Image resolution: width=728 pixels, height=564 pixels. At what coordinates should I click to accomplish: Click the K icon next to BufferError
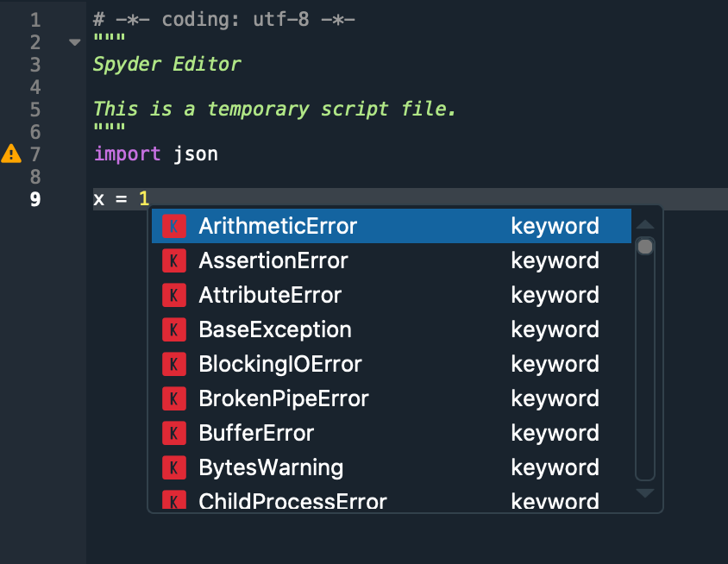coord(174,432)
